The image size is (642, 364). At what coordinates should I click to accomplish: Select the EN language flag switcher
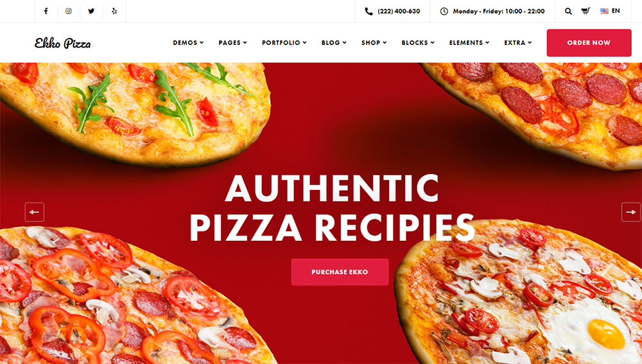[x=610, y=11]
